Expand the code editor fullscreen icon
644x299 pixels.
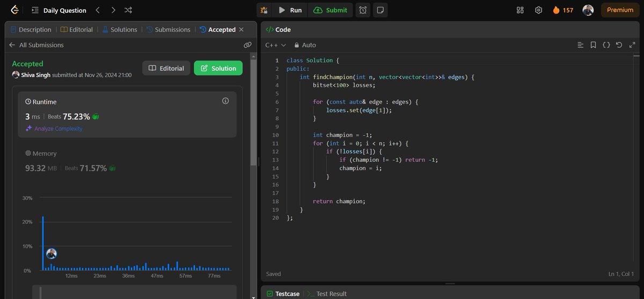point(632,45)
